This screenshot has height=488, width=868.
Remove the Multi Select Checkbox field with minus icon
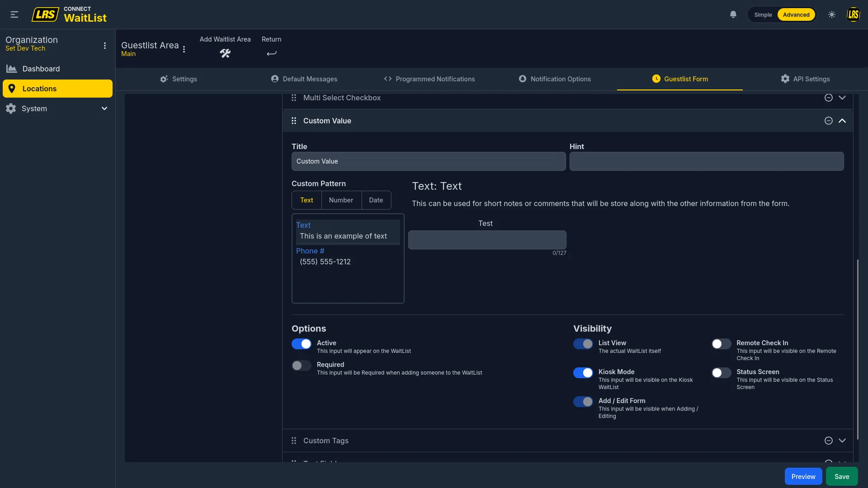coord(829,98)
